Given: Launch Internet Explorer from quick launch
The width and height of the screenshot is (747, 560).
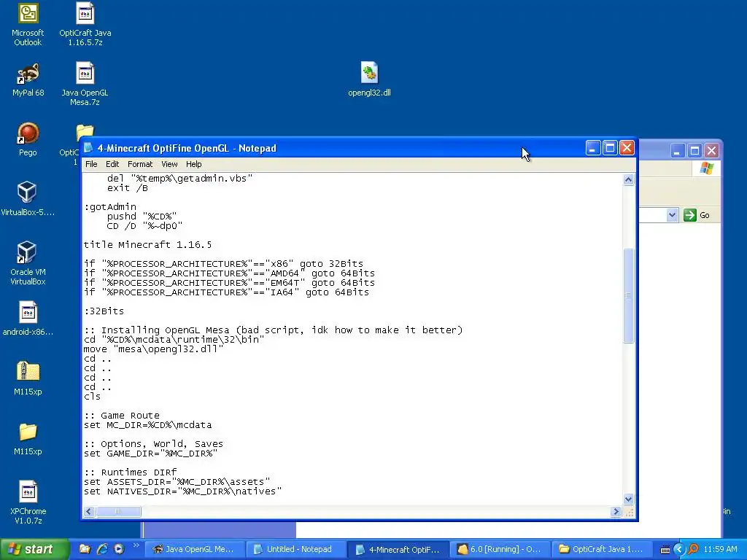Looking at the screenshot, I should pyautogui.click(x=102, y=549).
